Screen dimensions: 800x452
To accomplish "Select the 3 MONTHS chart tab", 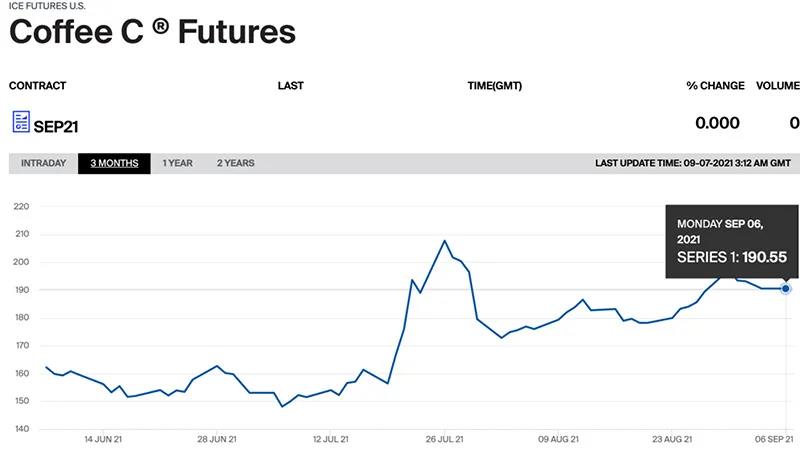I will click(114, 163).
